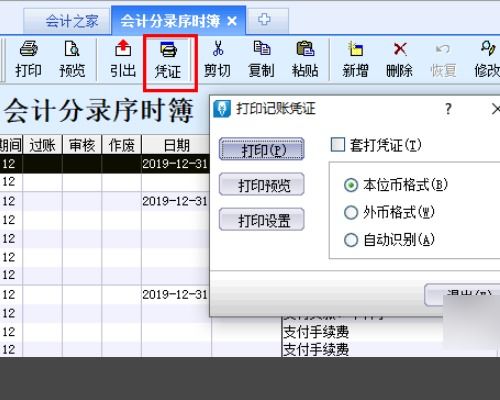
Task: Click the help question mark in 打印记账凭证 dialog
Action: (448, 109)
